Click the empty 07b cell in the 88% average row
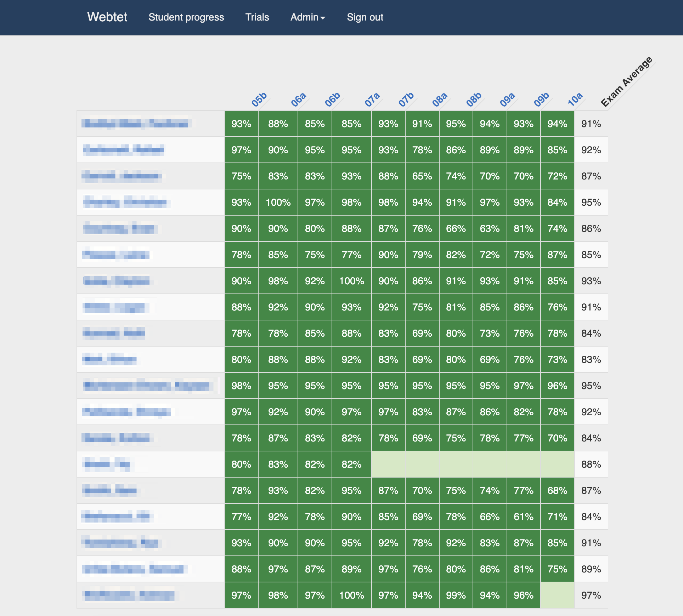Image resolution: width=683 pixels, height=616 pixels. point(388,464)
